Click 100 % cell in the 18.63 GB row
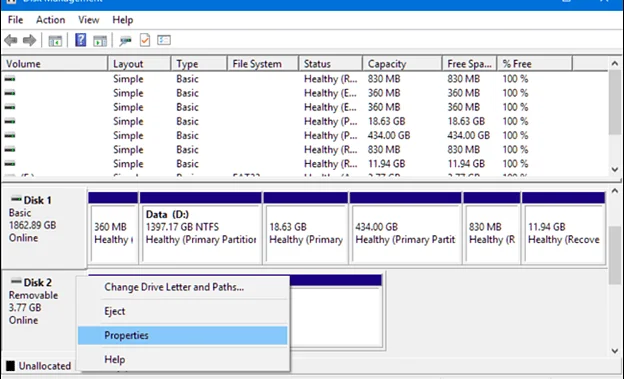624x379 pixels. [515, 121]
